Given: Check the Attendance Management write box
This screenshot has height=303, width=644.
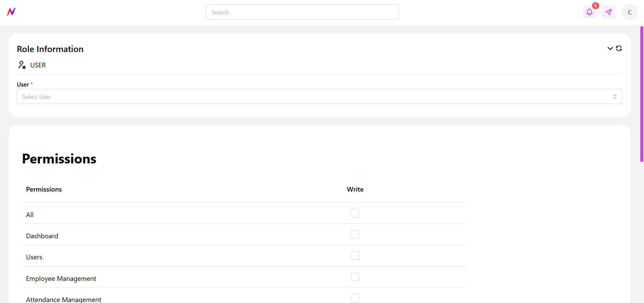Looking at the screenshot, I should 355,298.
